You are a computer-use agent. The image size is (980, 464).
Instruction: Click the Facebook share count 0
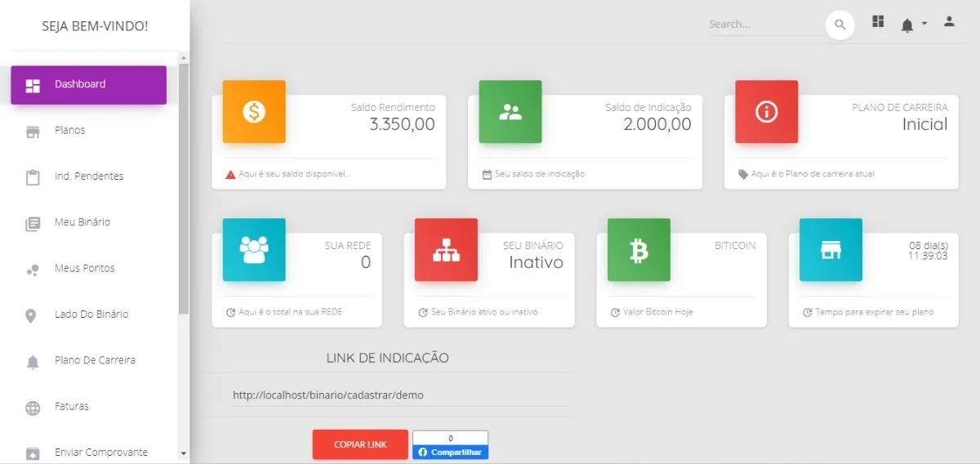[450, 438]
